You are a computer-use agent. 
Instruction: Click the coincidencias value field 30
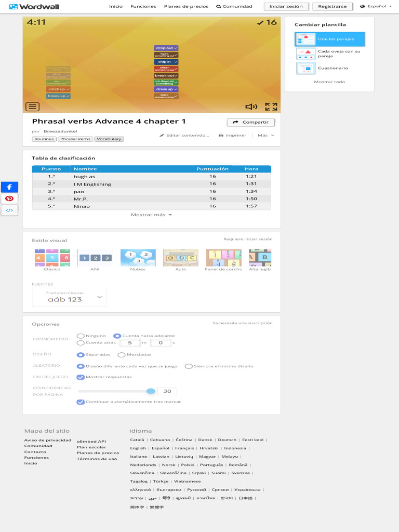[167, 391]
